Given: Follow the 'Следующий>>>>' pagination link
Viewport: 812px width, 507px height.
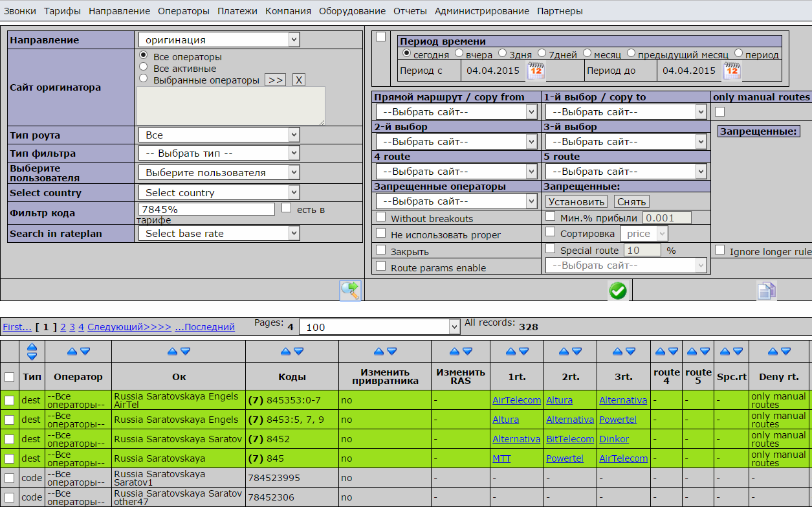Looking at the screenshot, I should (129, 327).
